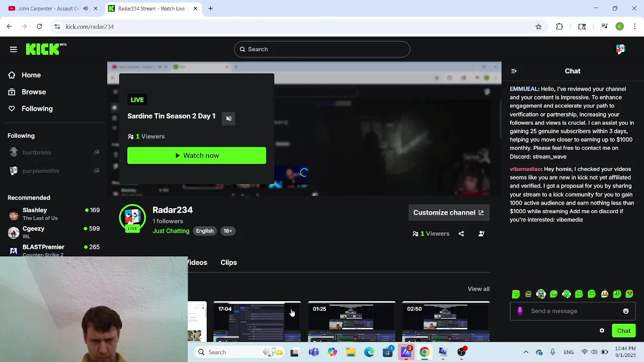Open the Just Chatting category link

[x=171, y=231]
